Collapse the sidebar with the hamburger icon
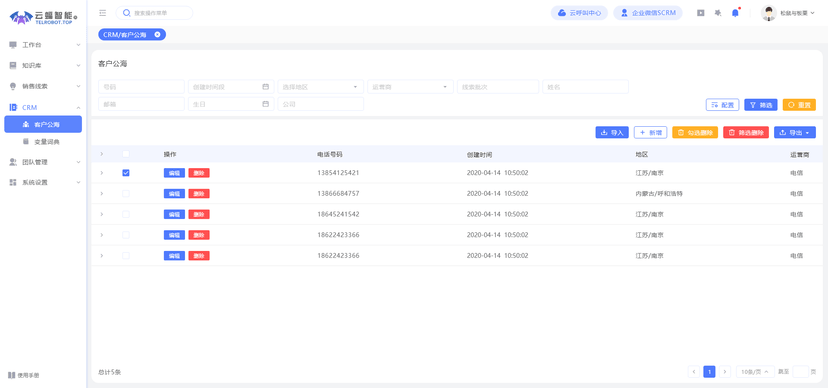Viewport: 828px width, 388px height. pos(102,13)
